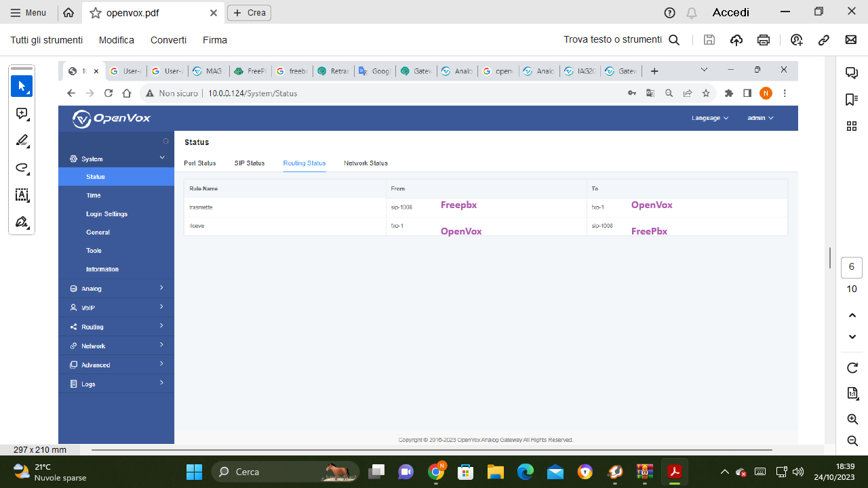Expand the Network sidebar section
This screenshot has height=488, width=868.
117,346
